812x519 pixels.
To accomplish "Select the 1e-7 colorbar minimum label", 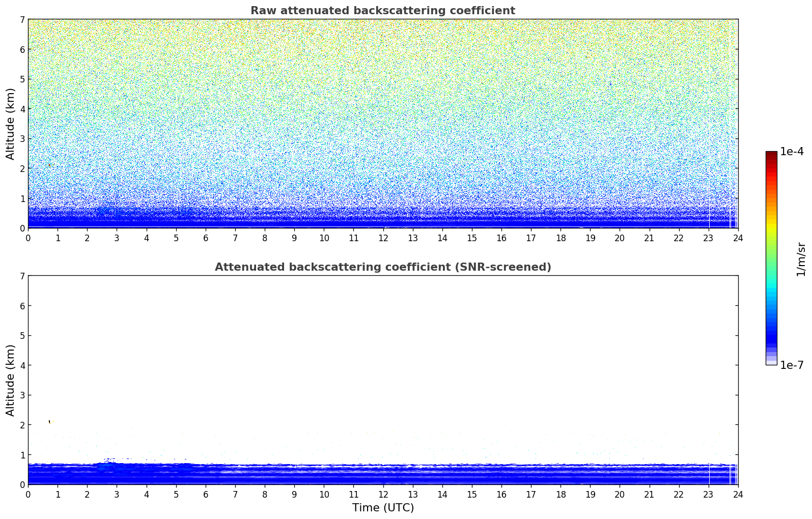I will [792, 365].
